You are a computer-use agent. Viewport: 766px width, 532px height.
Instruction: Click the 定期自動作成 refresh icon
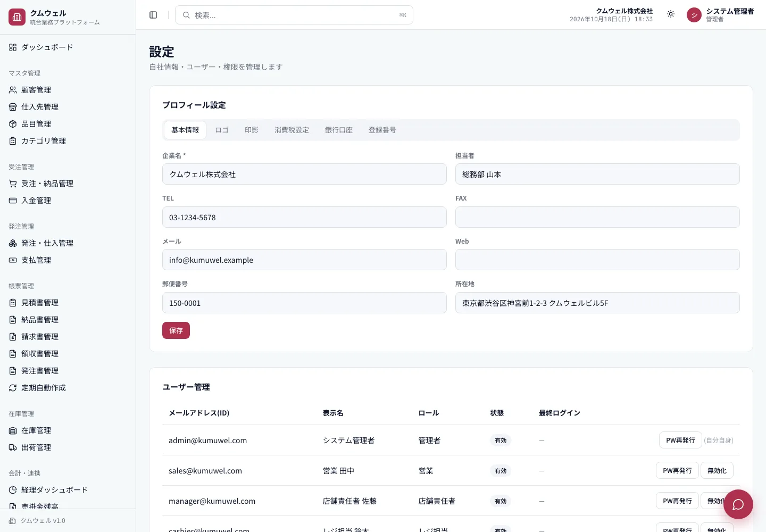click(13, 388)
